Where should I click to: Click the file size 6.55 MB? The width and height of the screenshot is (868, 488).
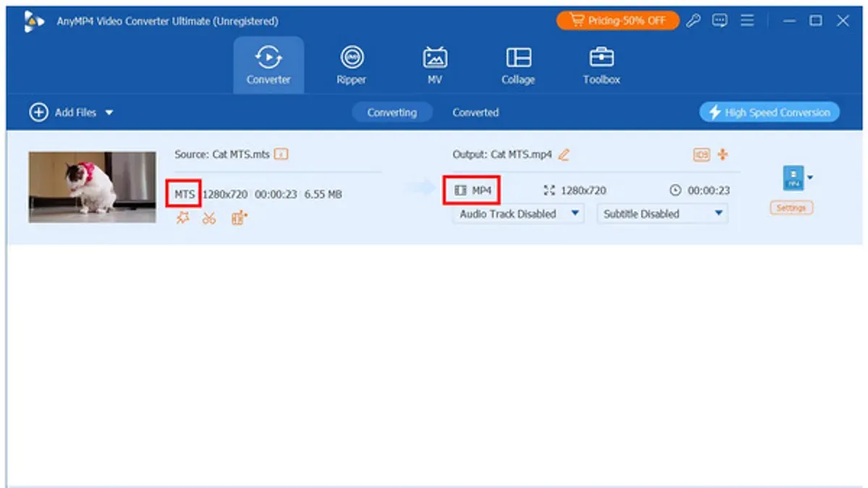tap(323, 194)
